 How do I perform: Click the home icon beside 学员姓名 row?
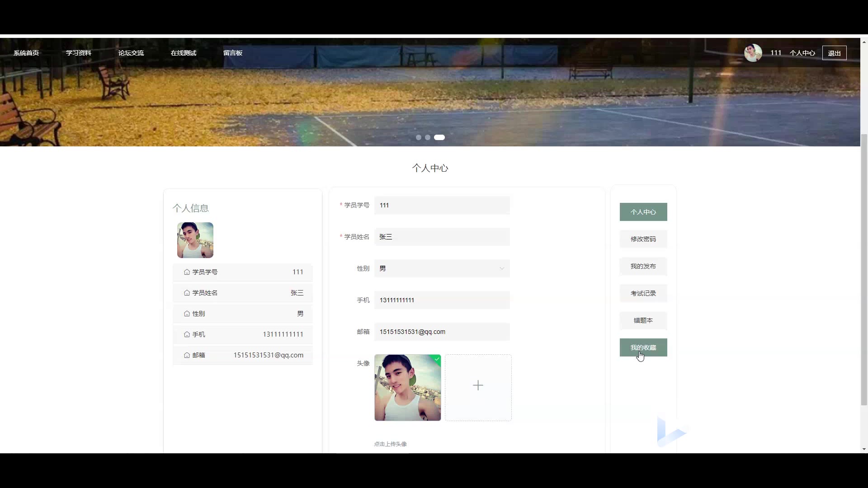(187, 293)
